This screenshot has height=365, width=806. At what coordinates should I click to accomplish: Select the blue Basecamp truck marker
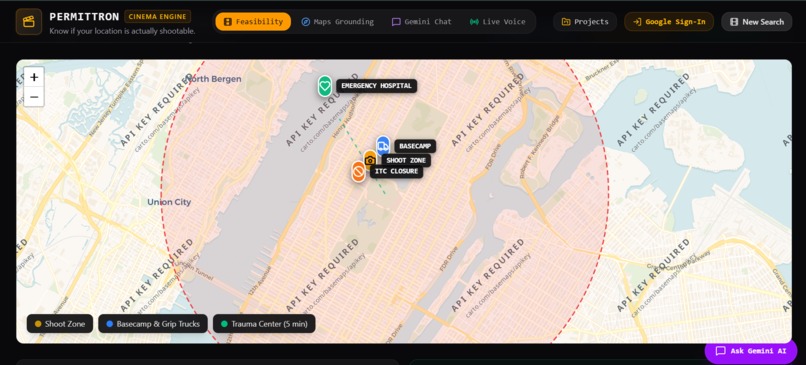tap(383, 146)
